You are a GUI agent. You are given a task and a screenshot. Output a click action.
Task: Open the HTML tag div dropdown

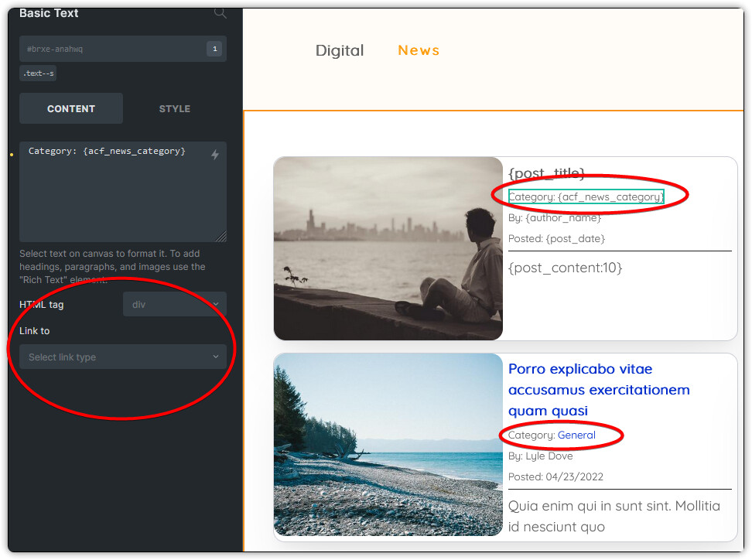coord(175,304)
